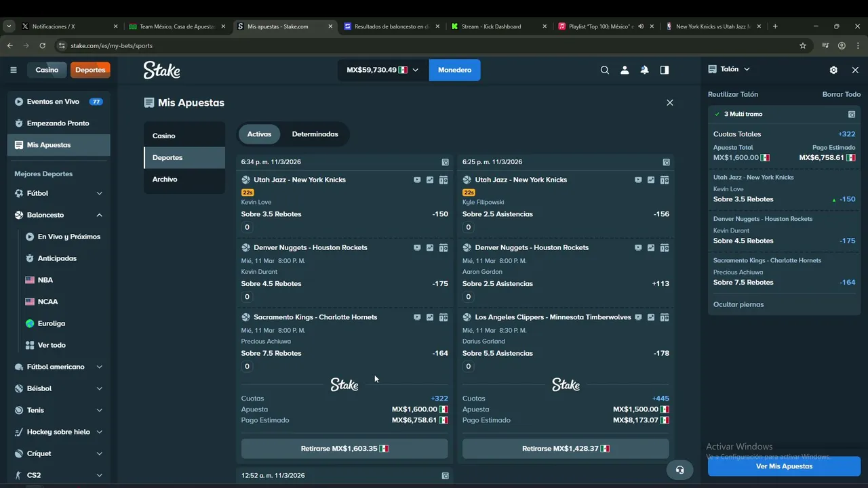Open live stream icon on Kyle Filipowski bet row

638,180
